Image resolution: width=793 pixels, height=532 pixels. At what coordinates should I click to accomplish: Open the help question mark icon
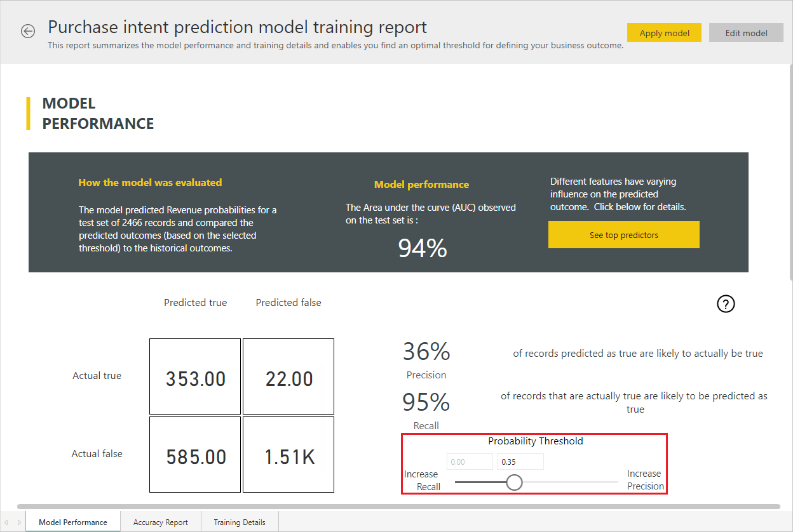click(725, 304)
